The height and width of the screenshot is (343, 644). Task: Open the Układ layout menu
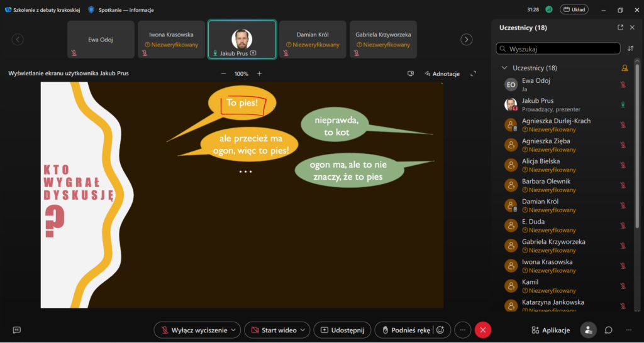[574, 9]
